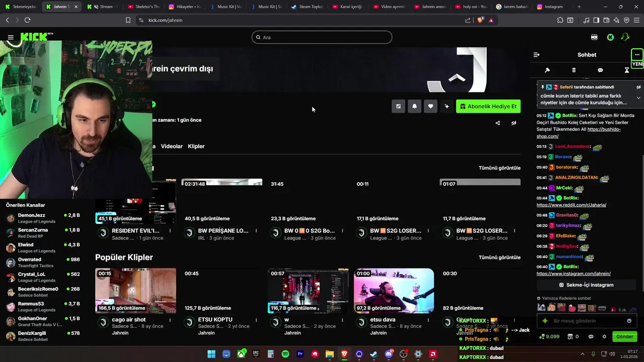
Task: Click the chat bubble icon next to gear
Action: point(591,337)
